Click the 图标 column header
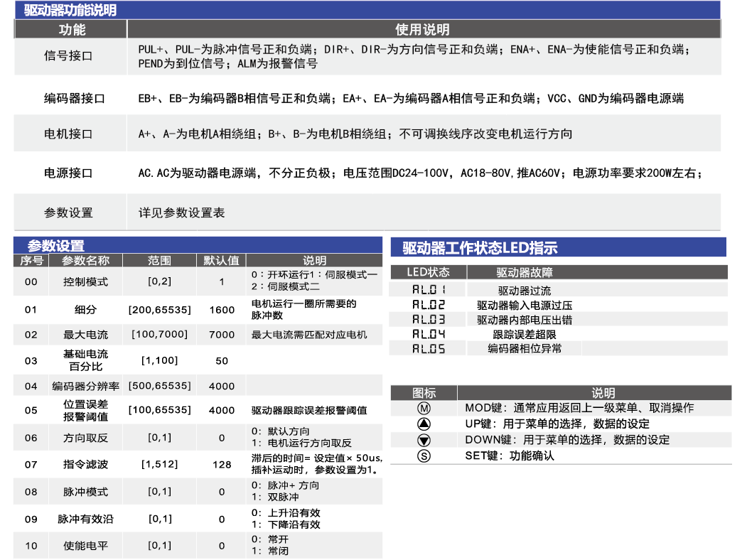Viewport: 747px width, 560px height. pyautogui.click(x=424, y=393)
